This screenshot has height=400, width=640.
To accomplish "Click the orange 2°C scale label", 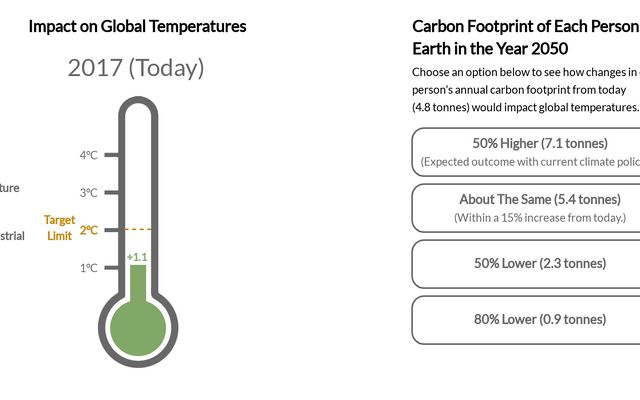I will 89,230.
